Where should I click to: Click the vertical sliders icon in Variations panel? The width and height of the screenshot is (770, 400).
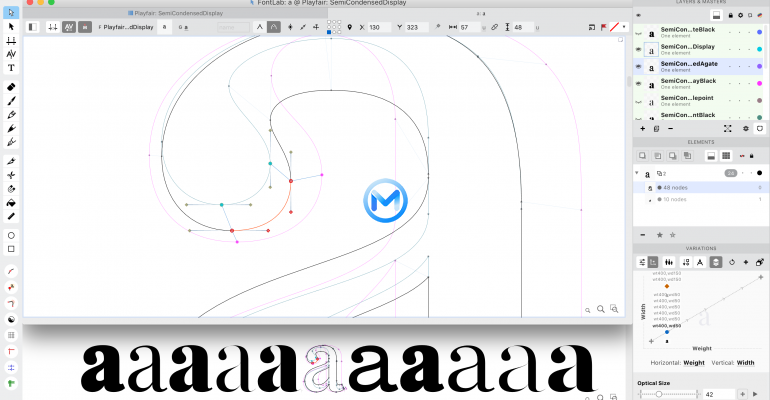[x=669, y=262]
